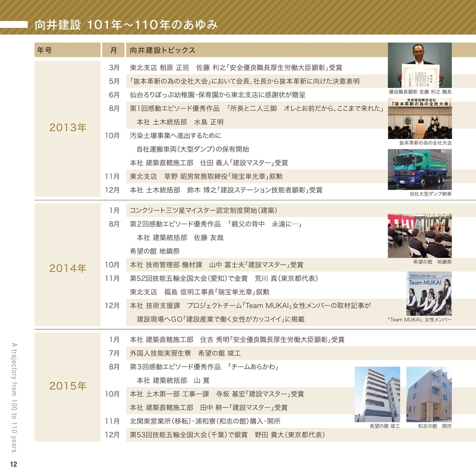Click the 年号 column header

point(44,50)
